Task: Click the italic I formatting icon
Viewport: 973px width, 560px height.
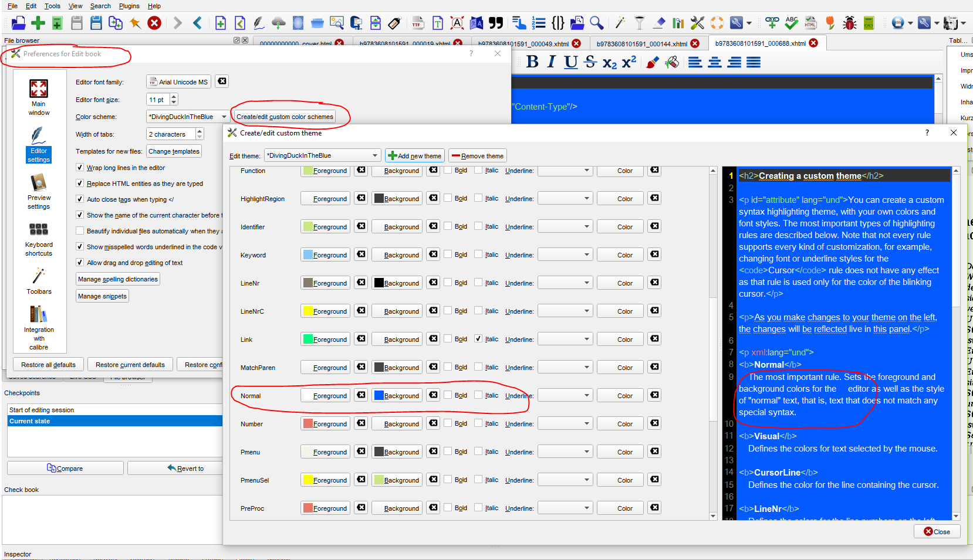Action: click(551, 62)
